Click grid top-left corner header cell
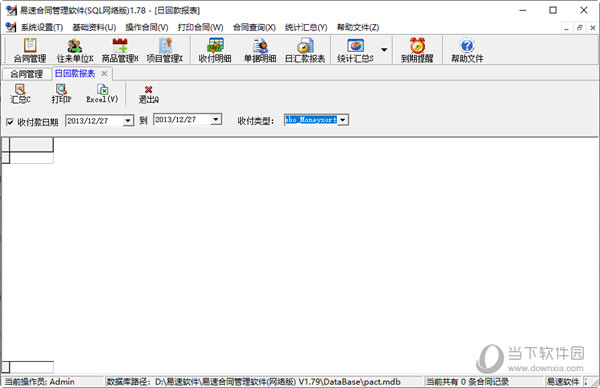 [x=5, y=145]
